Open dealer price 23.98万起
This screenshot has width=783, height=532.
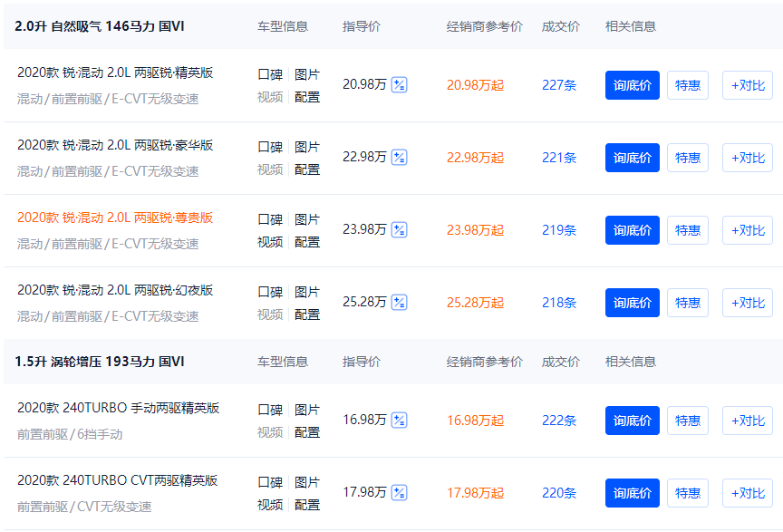(476, 230)
